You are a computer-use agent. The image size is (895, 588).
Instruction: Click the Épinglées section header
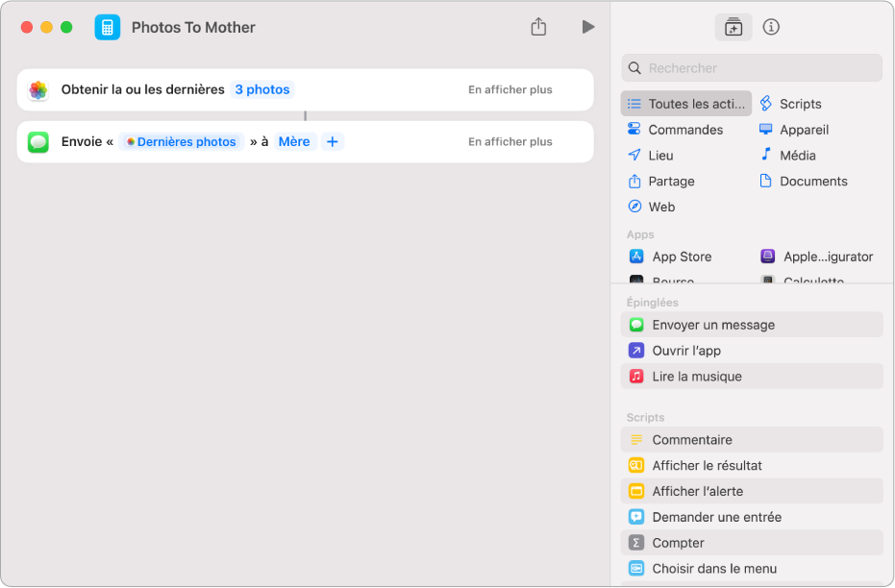(x=653, y=303)
